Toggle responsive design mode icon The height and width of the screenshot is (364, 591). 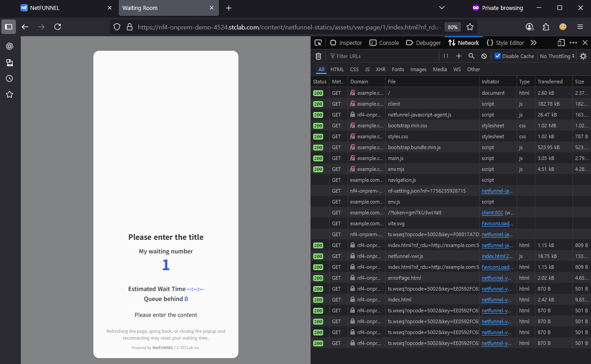coord(561,43)
